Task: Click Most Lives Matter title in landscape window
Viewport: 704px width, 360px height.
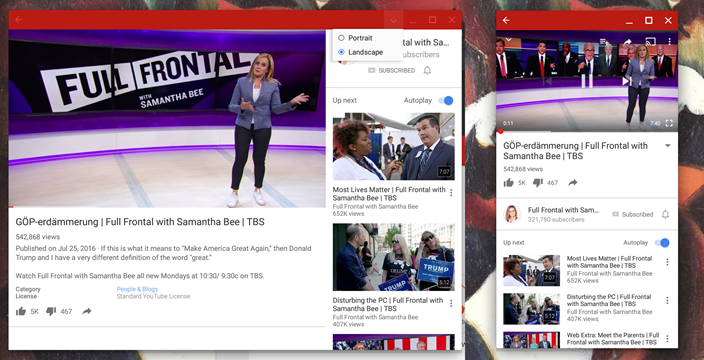Action: [x=389, y=193]
